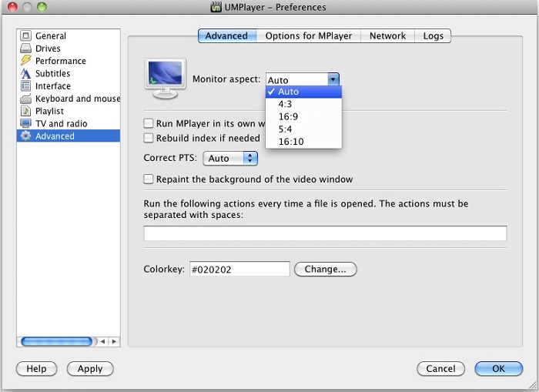Image resolution: width=539 pixels, height=392 pixels.
Task: Open Keyboard and mouse settings
Action: [x=69, y=99]
